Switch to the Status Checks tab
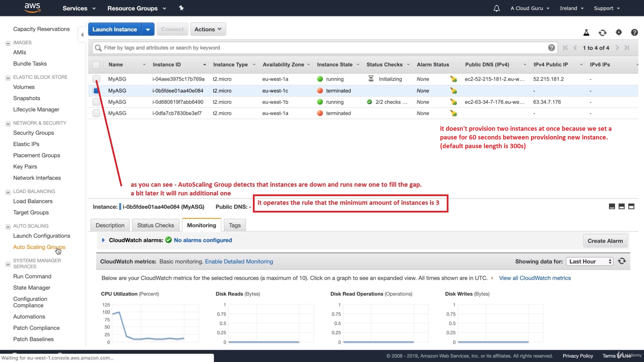Viewport: 644px width, 362px height. [x=156, y=225]
